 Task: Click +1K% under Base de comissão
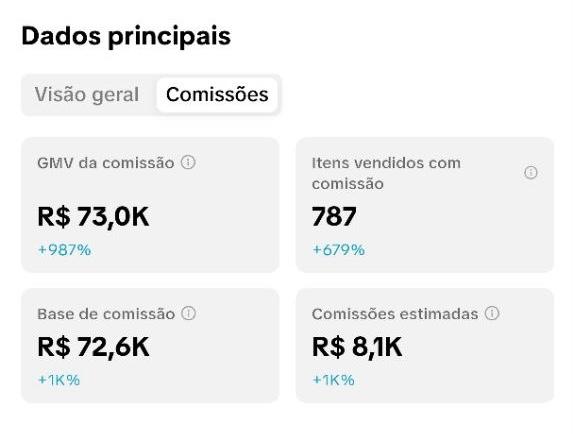[59, 380]
